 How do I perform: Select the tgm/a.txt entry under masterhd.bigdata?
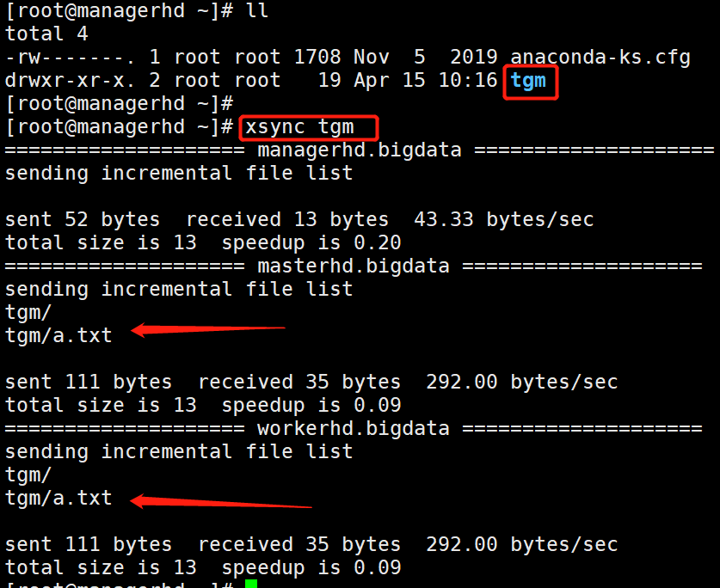click(58, 335)
